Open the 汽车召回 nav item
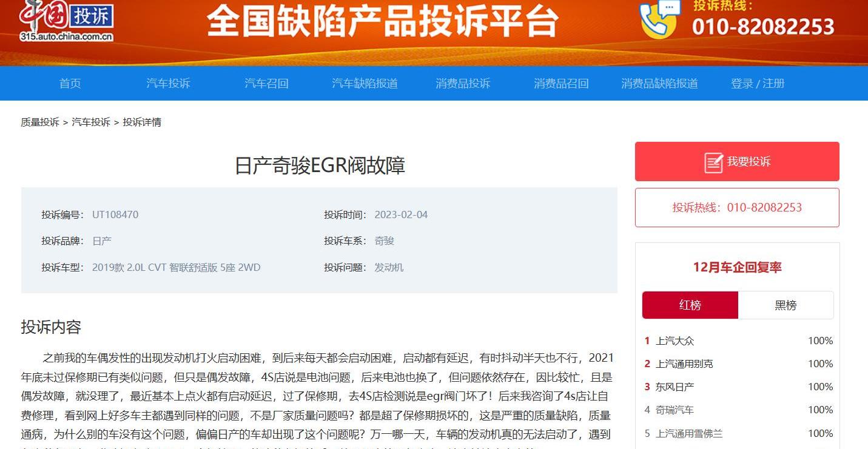The image size is (868, 449). coord(266,84)
